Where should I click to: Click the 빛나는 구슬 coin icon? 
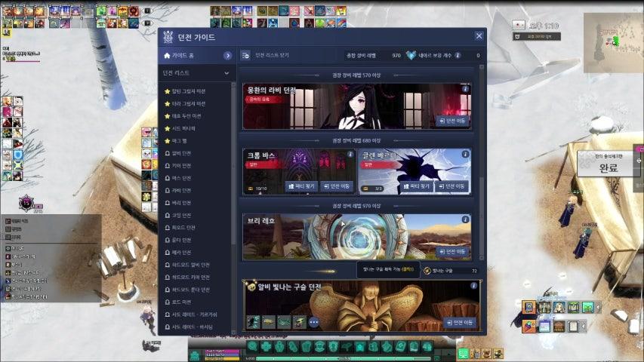(427, 270)
